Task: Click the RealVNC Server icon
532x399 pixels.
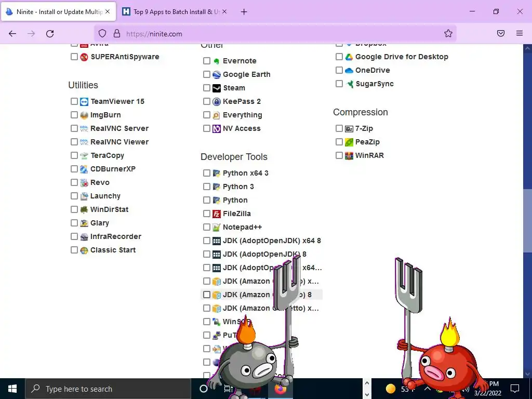Action: pyautogui.click(x=84, y=129)
